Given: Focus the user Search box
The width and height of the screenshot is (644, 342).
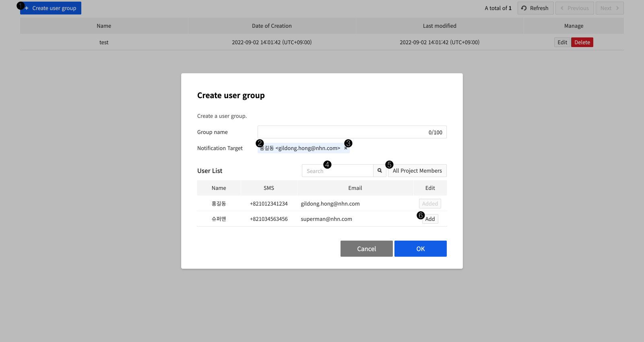Looking at the screenshot, I should point(338,171).
